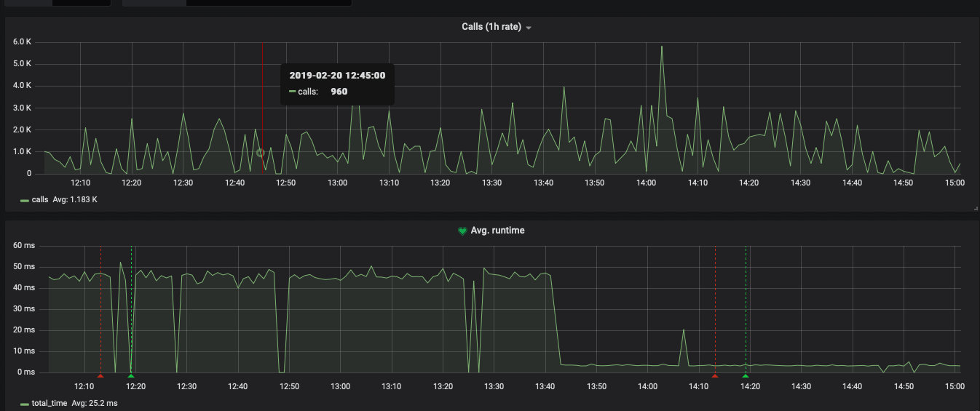Viewport: 980px width, 411px height.
Task: Click the 4.0 K y-axis label
Action: click(x=23, y=86)
